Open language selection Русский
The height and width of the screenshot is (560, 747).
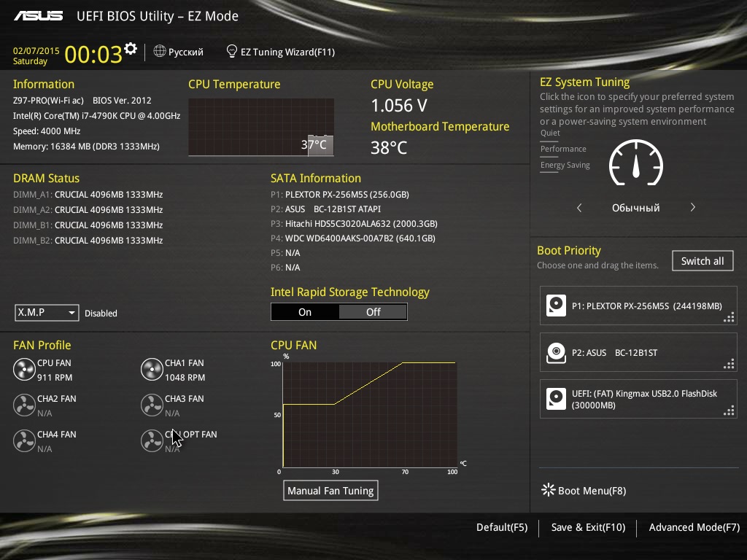click(186, 52)
